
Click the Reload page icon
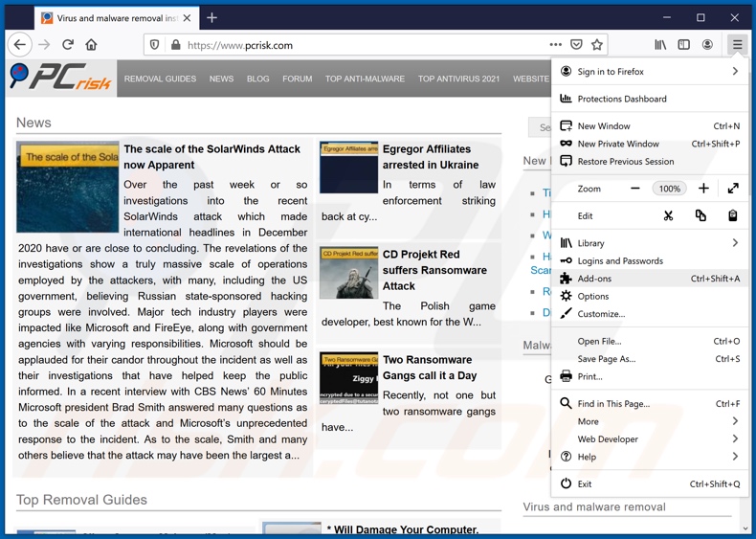click(x=68, y=45)
